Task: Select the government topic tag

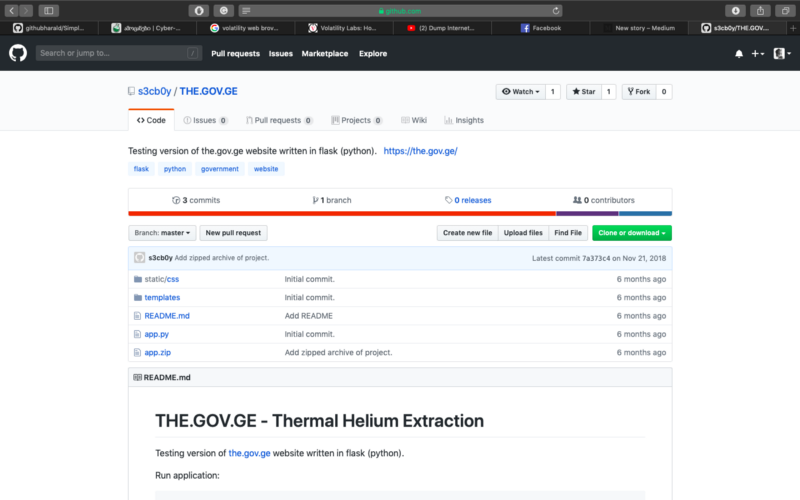Action: coord(219,169)
